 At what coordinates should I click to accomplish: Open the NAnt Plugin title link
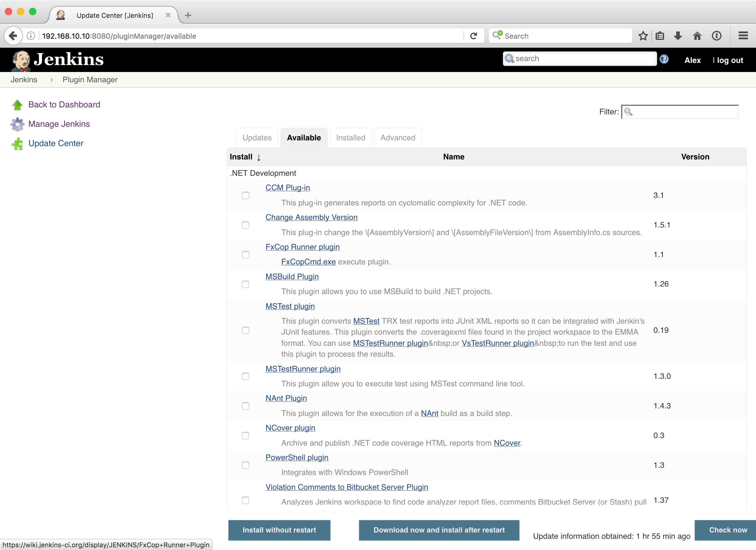tap(286, 398)
